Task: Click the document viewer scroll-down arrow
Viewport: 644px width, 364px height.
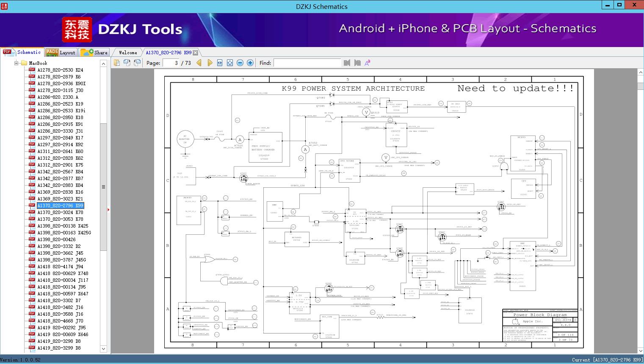Action: pos(640,350)
